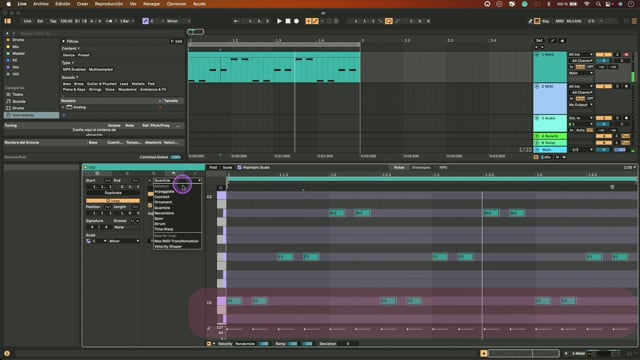This screenshot has width=640, height=360.
Task: Arm recording on track 2 MIDI
Action: tap(626, 86)
